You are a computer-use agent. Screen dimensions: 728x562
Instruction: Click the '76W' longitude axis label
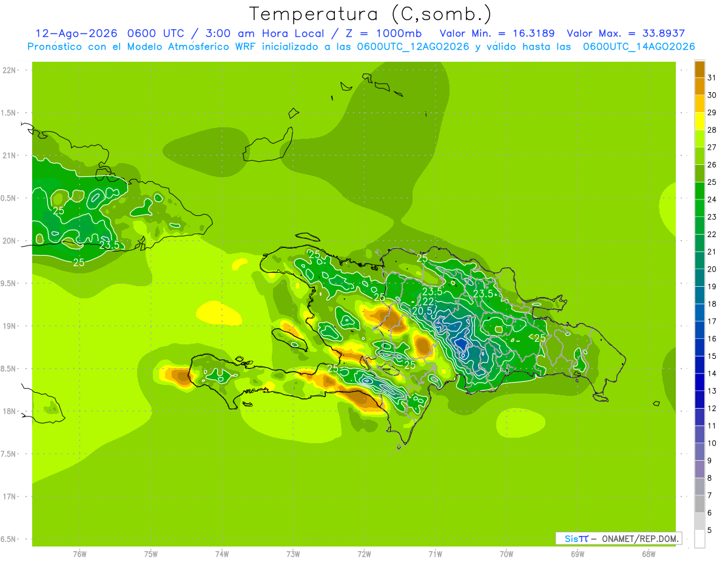point(79,554)
